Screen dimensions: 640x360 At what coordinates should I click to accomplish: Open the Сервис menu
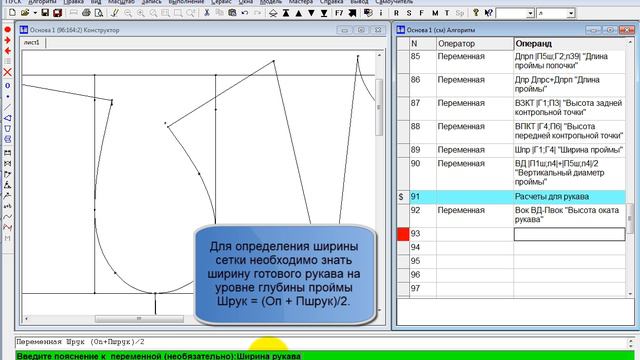(221, 2)
